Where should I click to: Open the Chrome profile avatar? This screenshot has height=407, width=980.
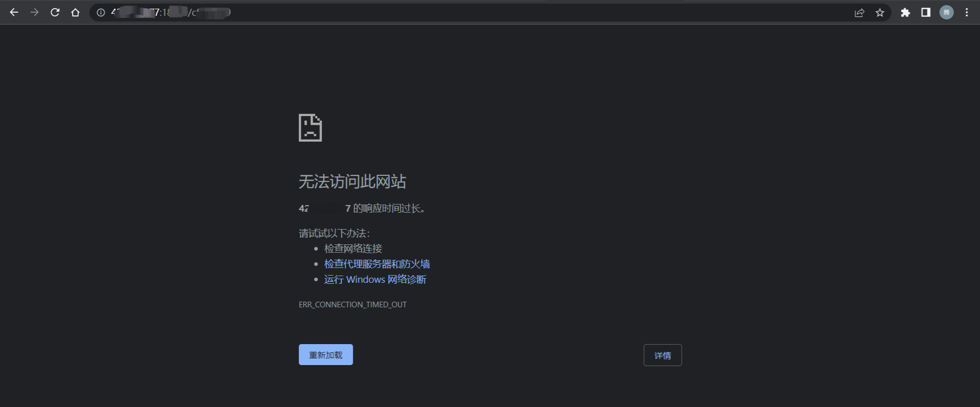click(x=946, y=13)
